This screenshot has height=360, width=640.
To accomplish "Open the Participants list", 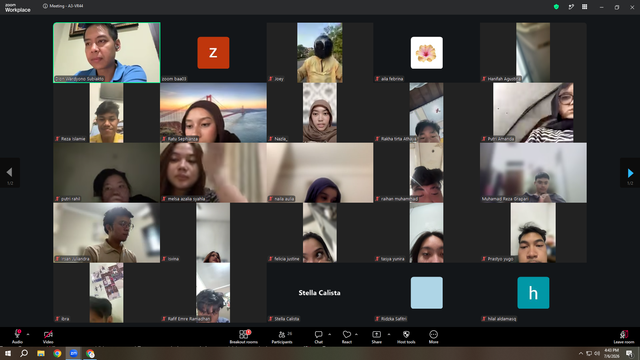I will pyautogui.click(x=282, y=337).
